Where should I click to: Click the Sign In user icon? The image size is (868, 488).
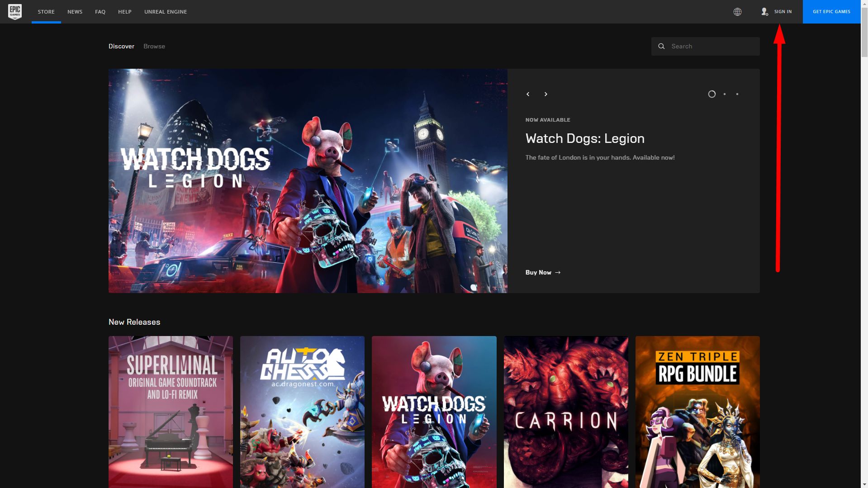point(764,12)
